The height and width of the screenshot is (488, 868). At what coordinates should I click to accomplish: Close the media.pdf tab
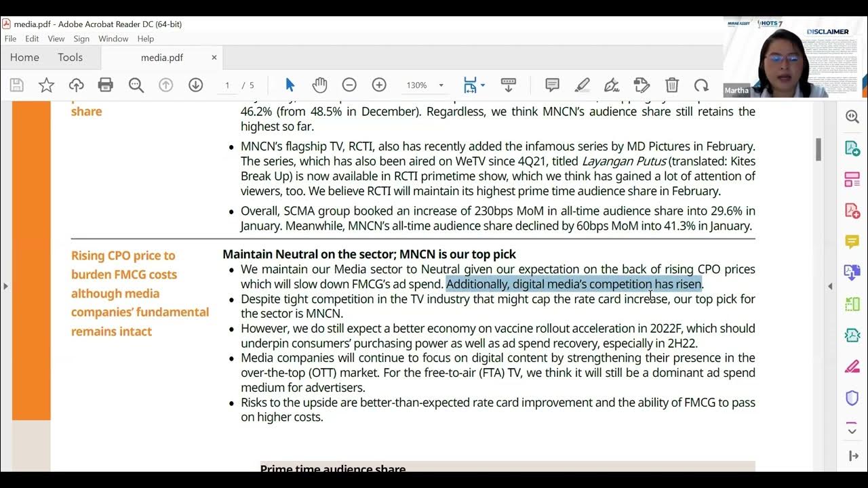(x=214, y=58)
